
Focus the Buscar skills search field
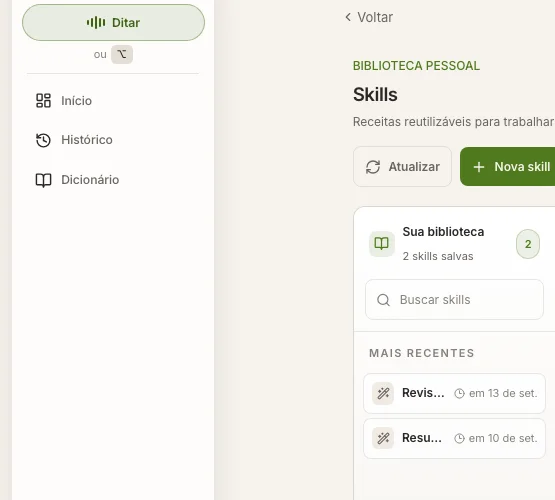coord(454,300)
